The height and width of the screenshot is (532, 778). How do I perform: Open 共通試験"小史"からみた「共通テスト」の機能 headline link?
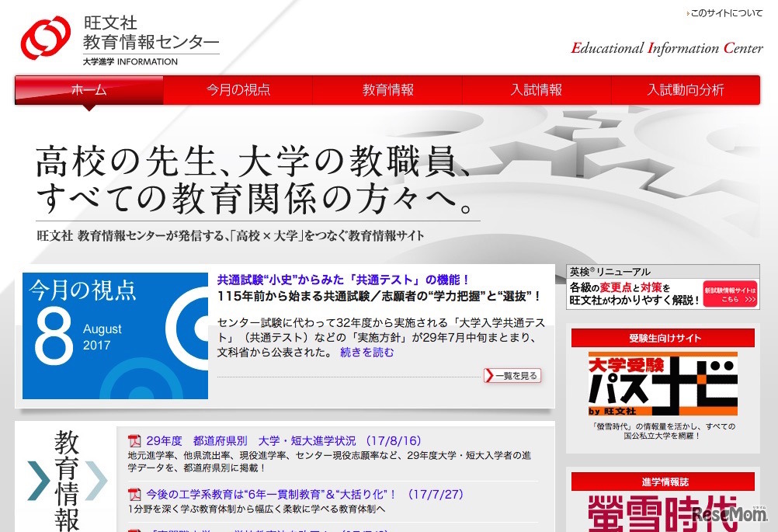pos(343,280)
